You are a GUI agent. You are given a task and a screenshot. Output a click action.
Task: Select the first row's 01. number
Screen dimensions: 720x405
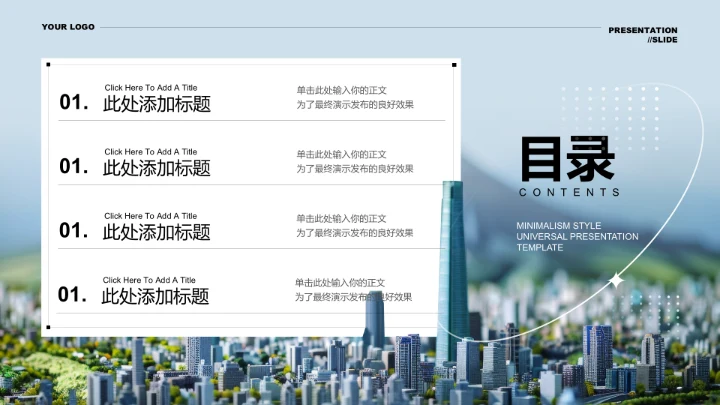point(74,102)
